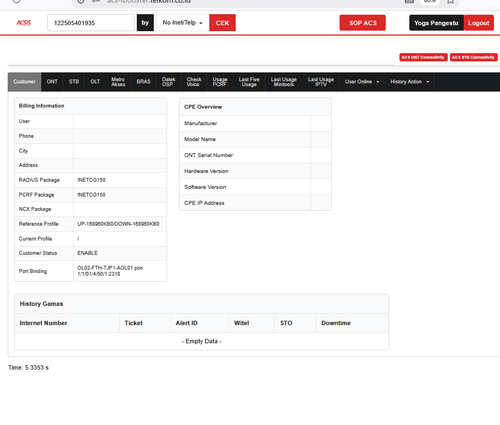This screenshot has height=425, width=500.
Task: Click the PCRF Package value INETCG150
Action: click(91, 195)
